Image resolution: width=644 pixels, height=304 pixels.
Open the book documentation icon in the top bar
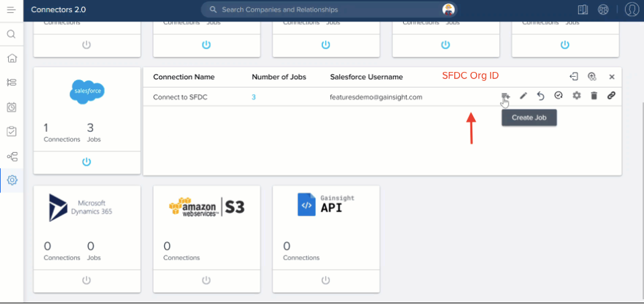click(583, 10)
